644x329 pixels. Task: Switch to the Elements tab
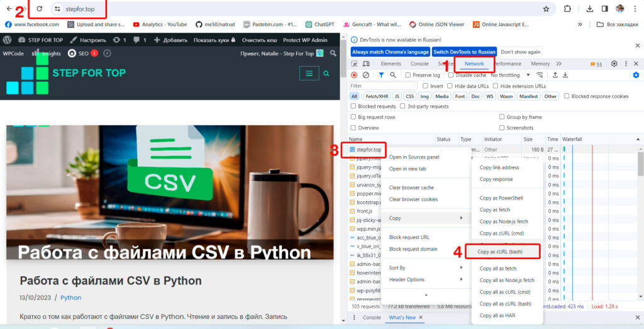pos(391,64)
